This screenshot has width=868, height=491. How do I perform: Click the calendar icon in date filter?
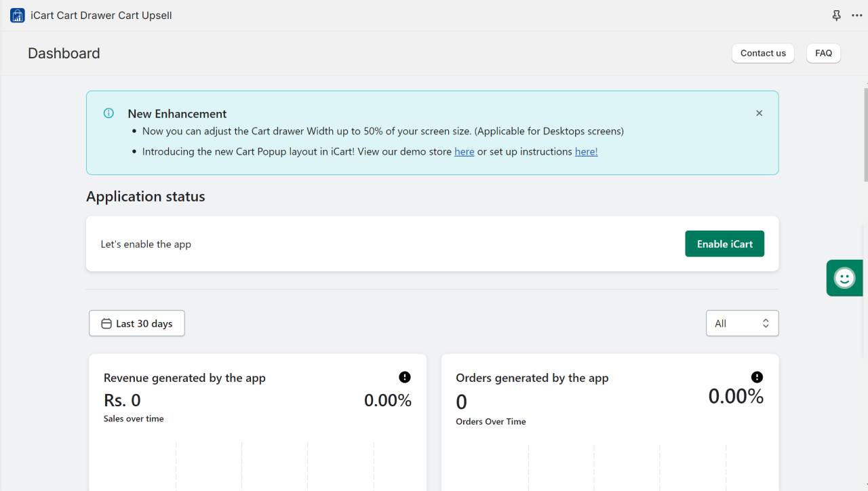coord(106,323)
